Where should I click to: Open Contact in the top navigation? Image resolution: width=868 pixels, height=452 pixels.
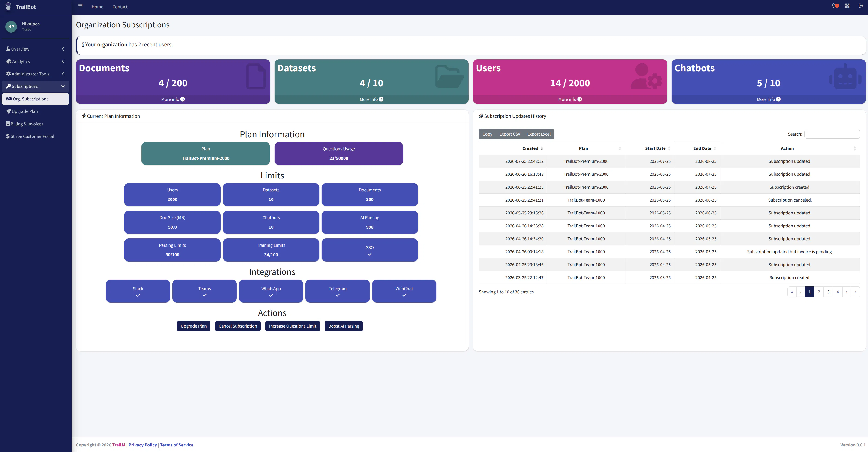pyautogui.click(x=120, y=7)
